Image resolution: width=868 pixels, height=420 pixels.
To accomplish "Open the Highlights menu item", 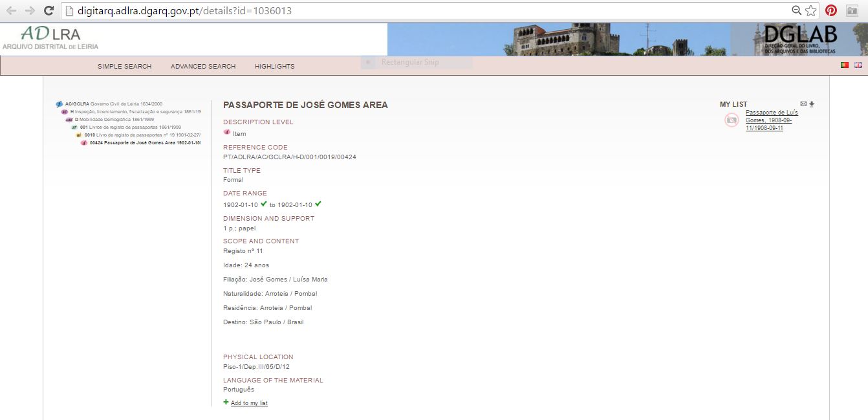I will (274, 66).
